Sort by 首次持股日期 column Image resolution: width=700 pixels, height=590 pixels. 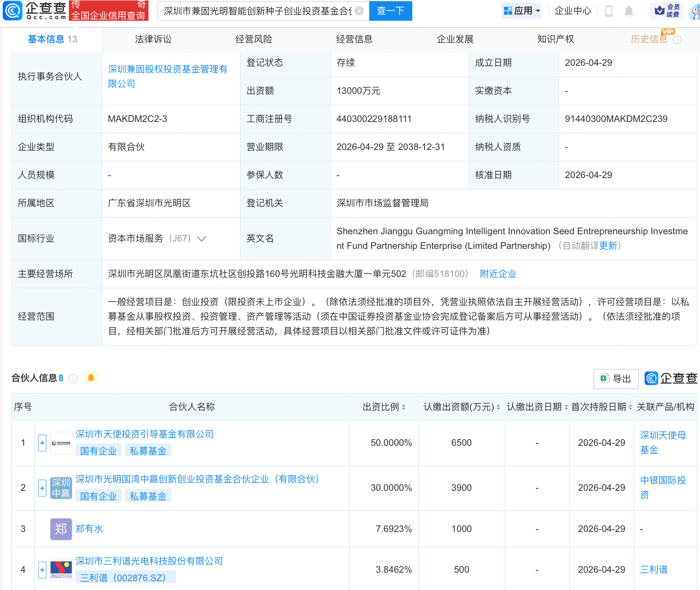coord(630,407)
